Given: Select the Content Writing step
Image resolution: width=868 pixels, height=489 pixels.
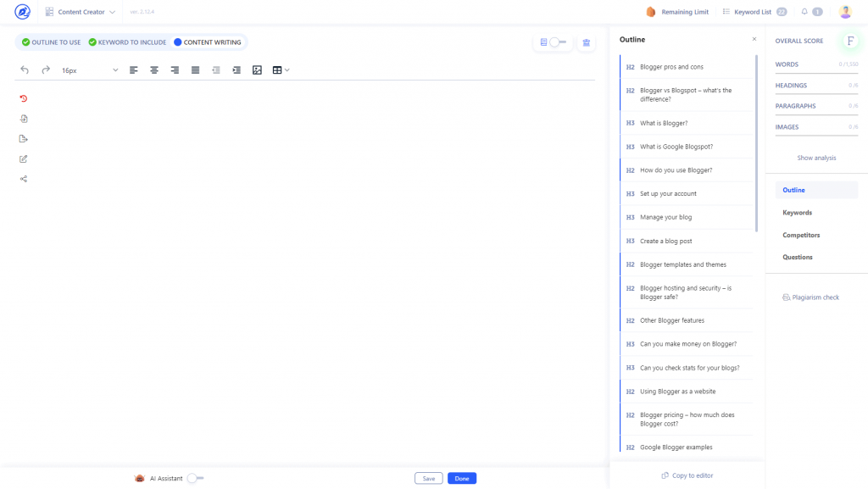Looking at the screenshot, I should click(208, 42).
